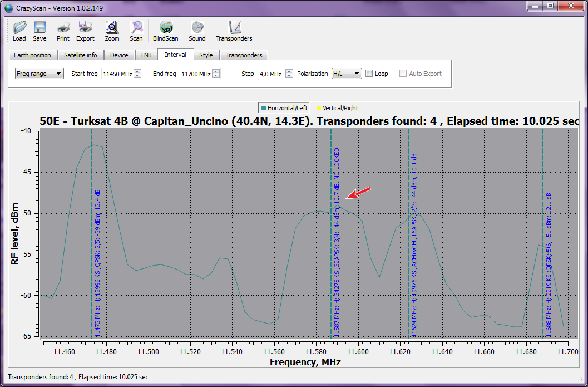588x387 pixels.
Task: Increase the Start freq with up arrow
Action: pos(137,71)
